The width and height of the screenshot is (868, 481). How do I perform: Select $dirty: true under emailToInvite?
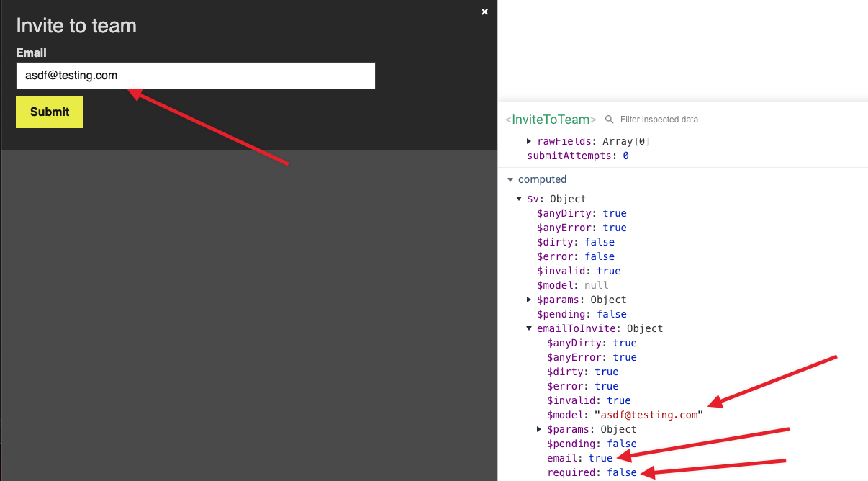(582, 372)
